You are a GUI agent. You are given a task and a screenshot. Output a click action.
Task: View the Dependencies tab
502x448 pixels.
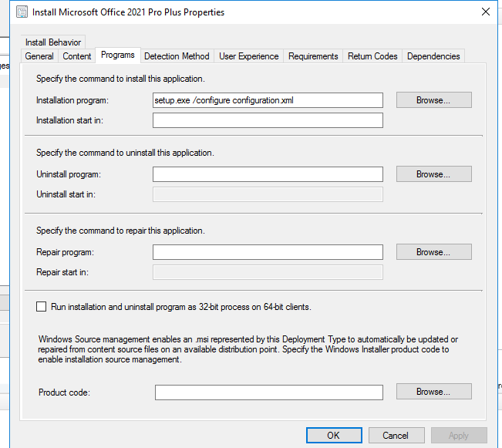pyautogui.click(x=433, y=56)
